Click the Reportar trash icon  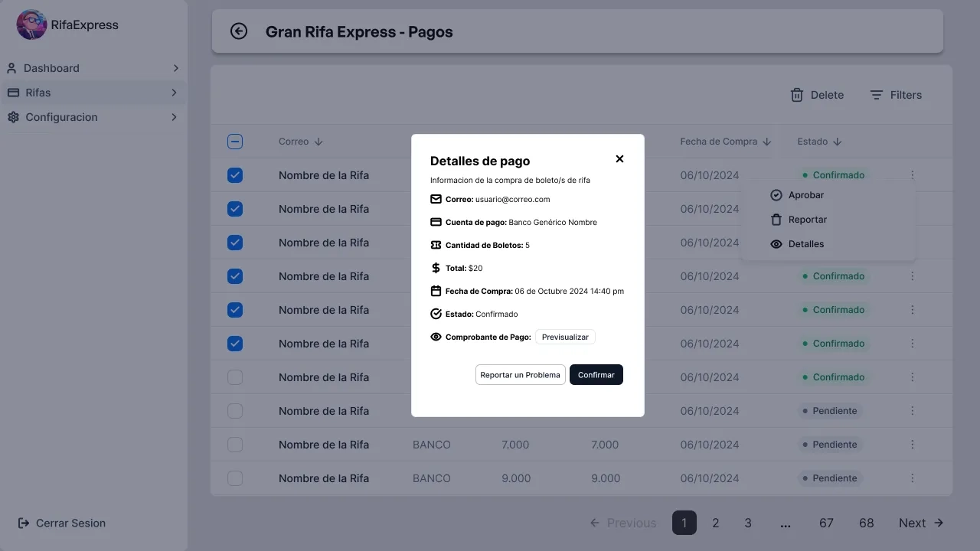pyautogui.click(x=776, y=220)
